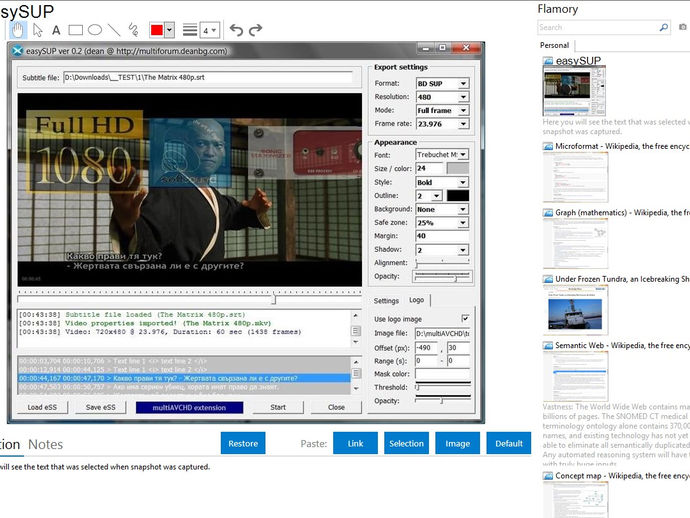This screenshot has width=690, height=518.
Task: Click the Save eSS button
Action: (101, 408)
